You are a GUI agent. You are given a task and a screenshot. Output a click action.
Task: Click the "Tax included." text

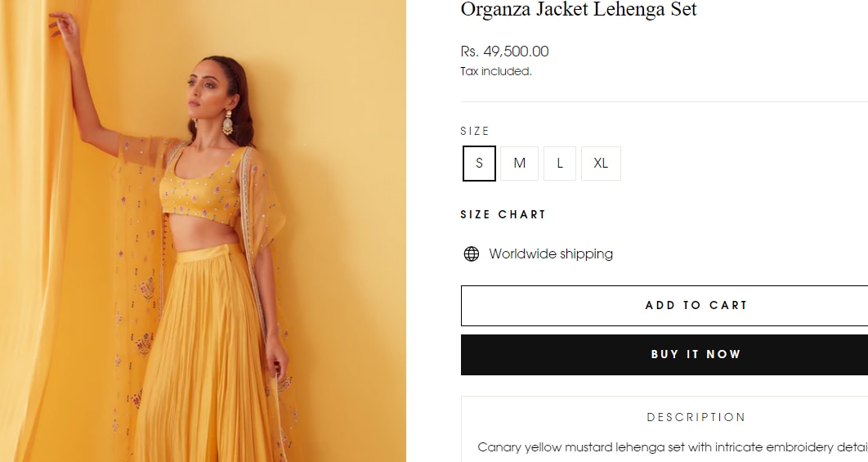click(x=496, y=71)
